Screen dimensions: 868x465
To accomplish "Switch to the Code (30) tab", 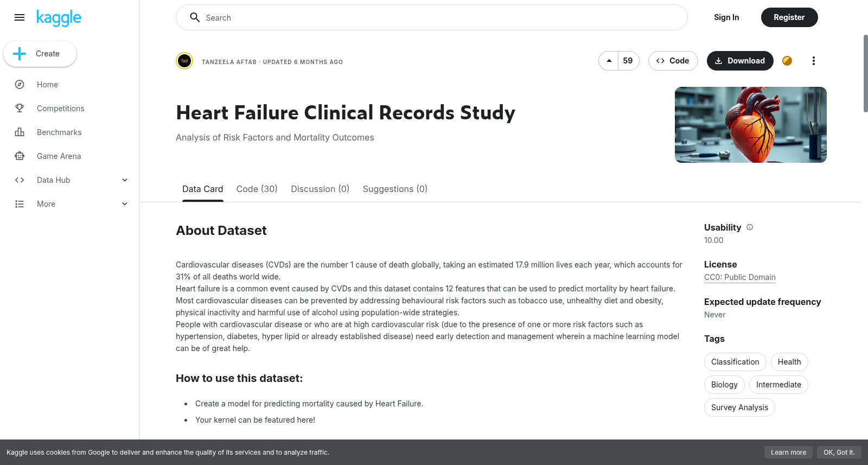I will (x=257, y=189).
